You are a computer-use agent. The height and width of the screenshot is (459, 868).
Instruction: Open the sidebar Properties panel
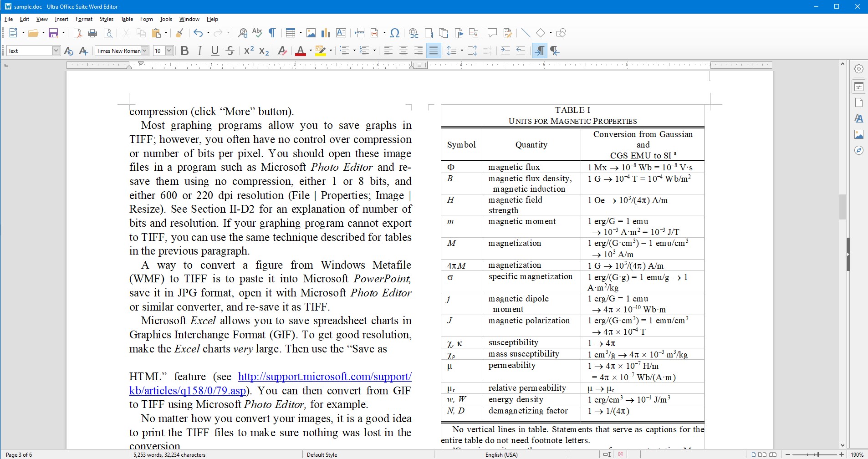tap(859, 87)
